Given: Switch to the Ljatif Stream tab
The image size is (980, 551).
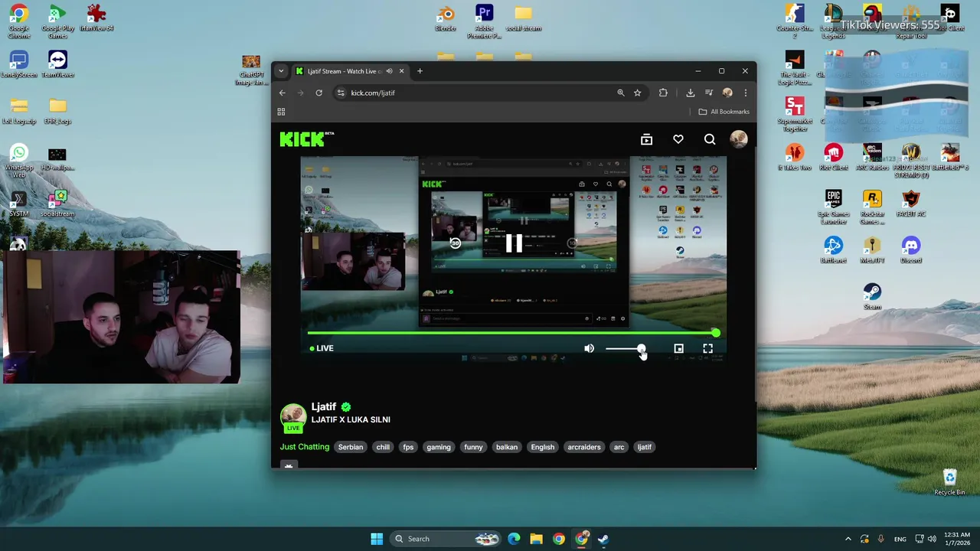Looking at the screenshot, I should (x=351, y=71).
